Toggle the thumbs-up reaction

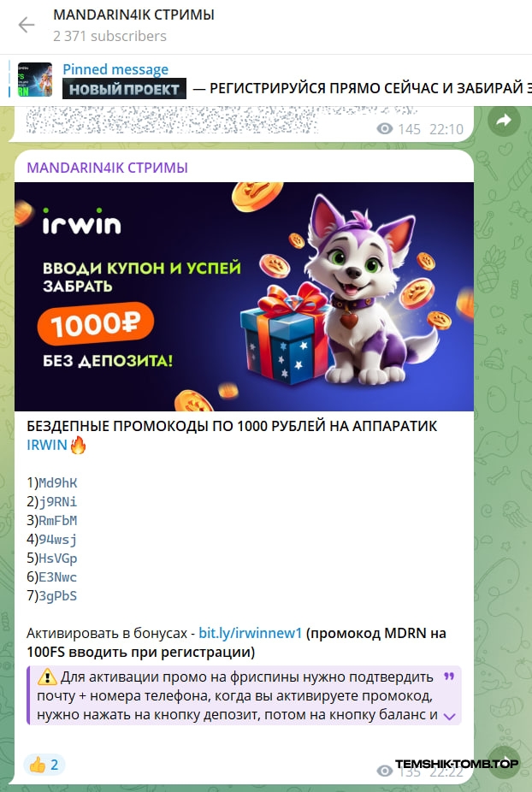[x=44, y=765]
